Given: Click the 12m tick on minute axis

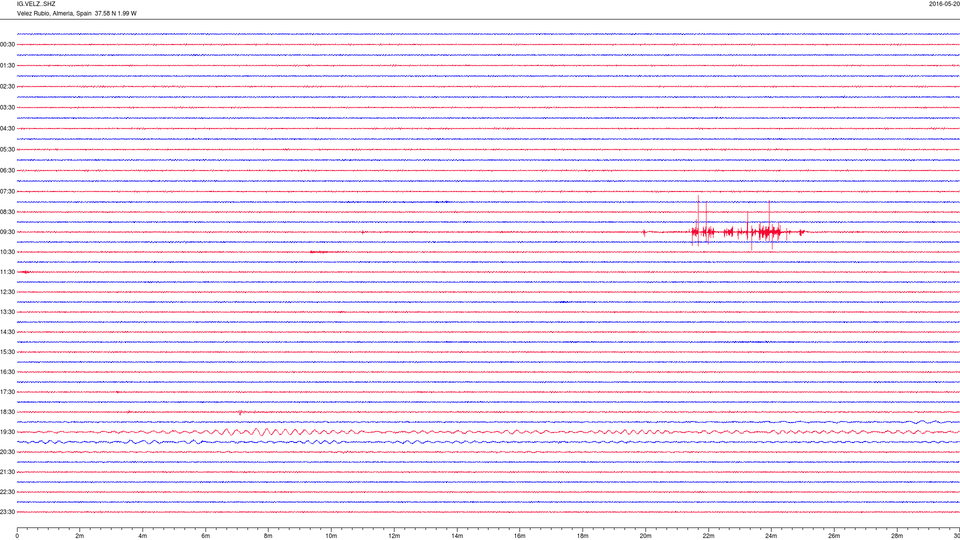Looking at the screenshot, I should tap(394, 536).
